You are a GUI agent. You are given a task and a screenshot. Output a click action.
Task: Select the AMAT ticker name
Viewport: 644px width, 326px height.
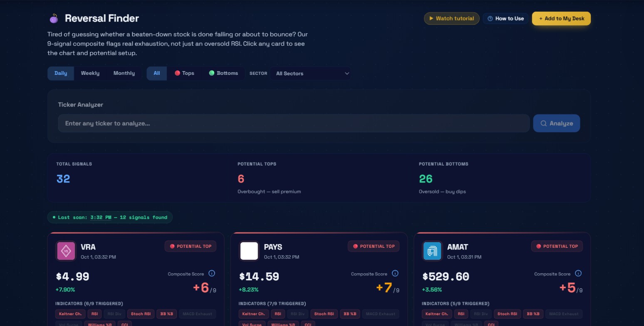[x=458, y=247]
